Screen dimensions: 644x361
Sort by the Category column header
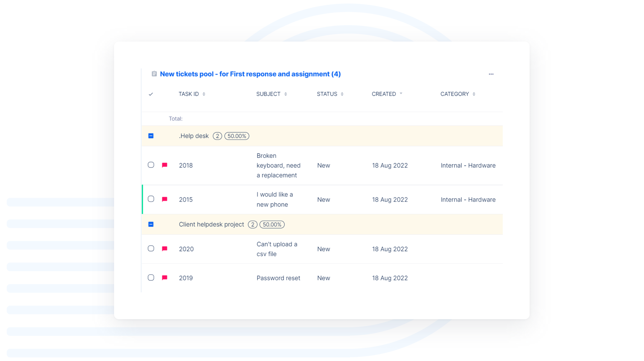coord(455,94)
